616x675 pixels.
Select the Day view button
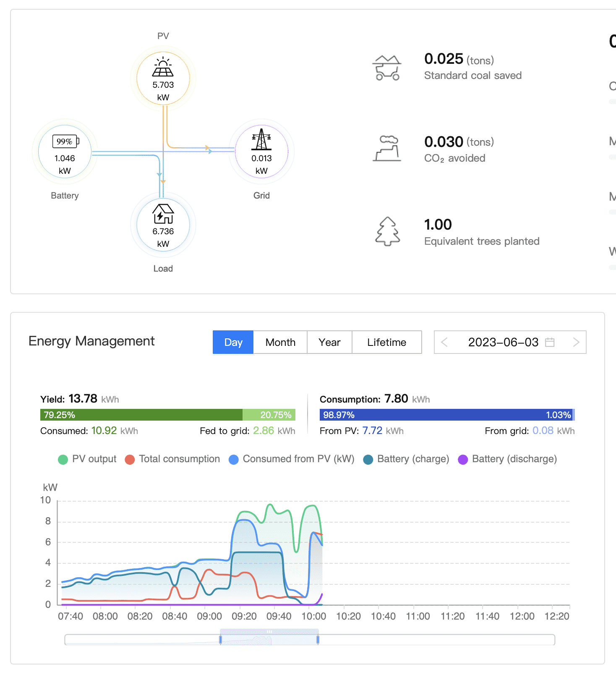coord(233,342)
